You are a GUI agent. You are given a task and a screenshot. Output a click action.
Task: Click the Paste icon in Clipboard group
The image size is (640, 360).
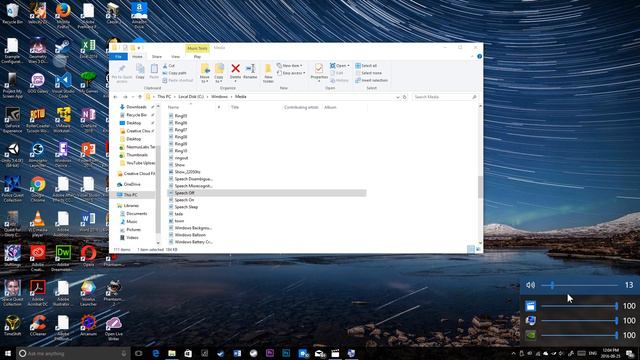pos(154,69)
